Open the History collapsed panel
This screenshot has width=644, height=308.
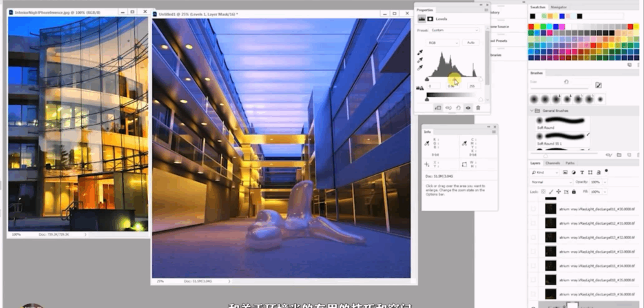(x=495, y=12)
